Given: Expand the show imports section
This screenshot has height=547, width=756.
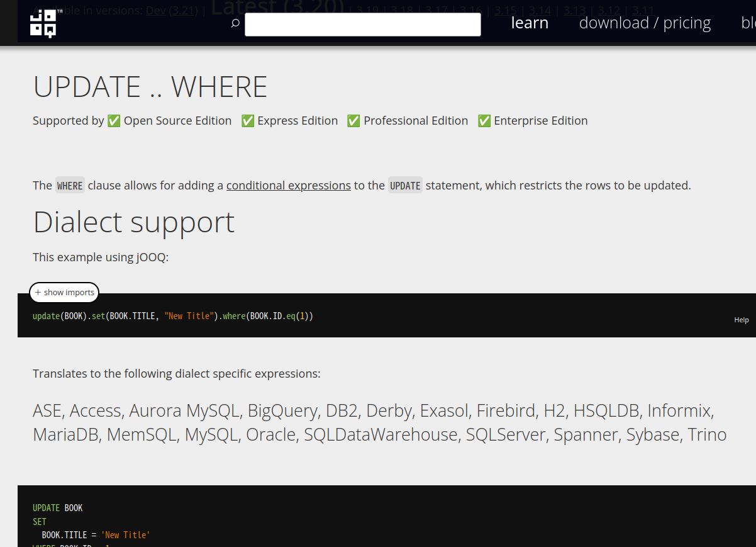Looking at the screenshot, I should coord(64,292).
